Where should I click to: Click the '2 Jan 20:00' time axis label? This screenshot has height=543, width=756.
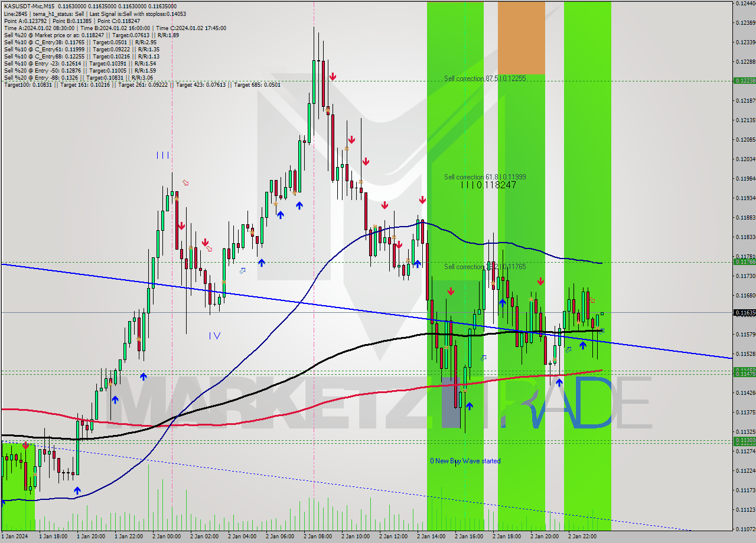[x=544, y=537]
